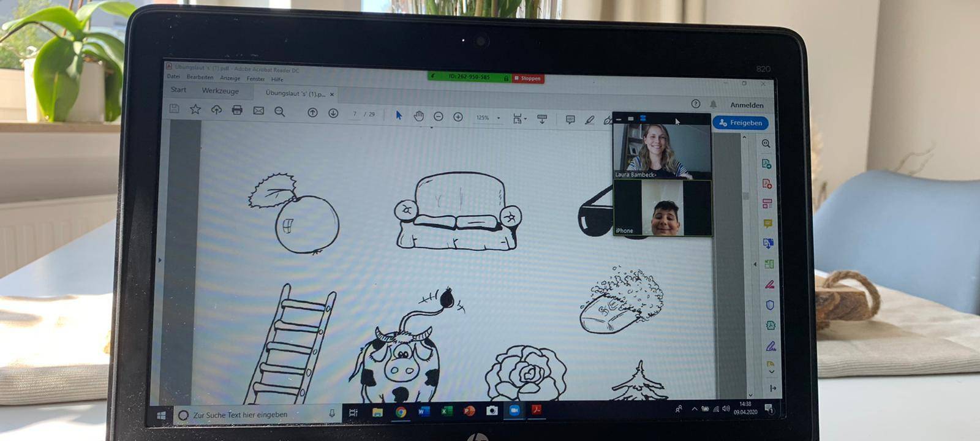Open the comment tool in right sidebar
Viewport: 980px width, 441px height.
(768, 224)
